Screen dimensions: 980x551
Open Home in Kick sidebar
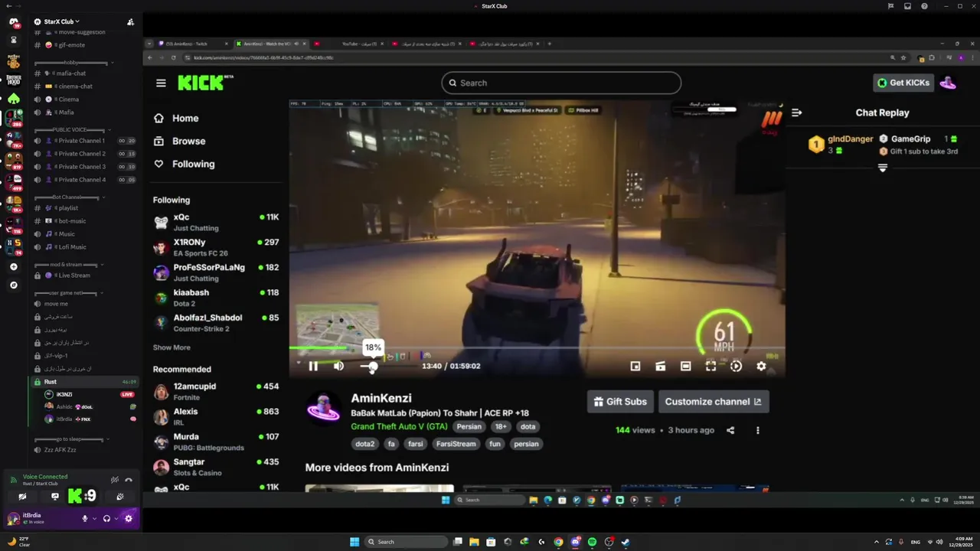[x=177, y=119]
